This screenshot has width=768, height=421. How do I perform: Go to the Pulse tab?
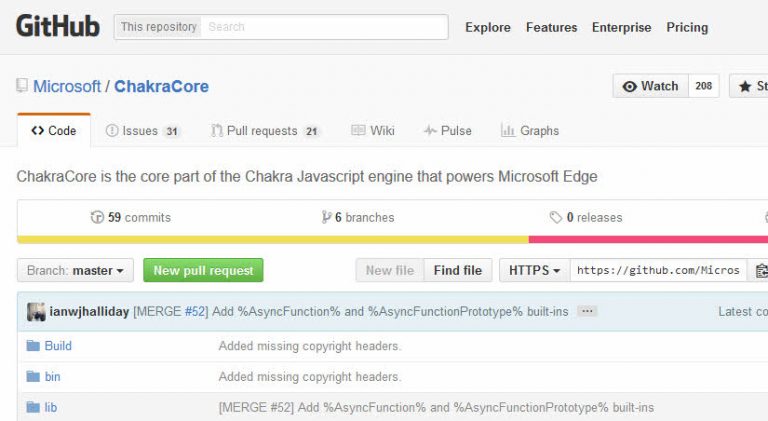click(x=447, y=131)
